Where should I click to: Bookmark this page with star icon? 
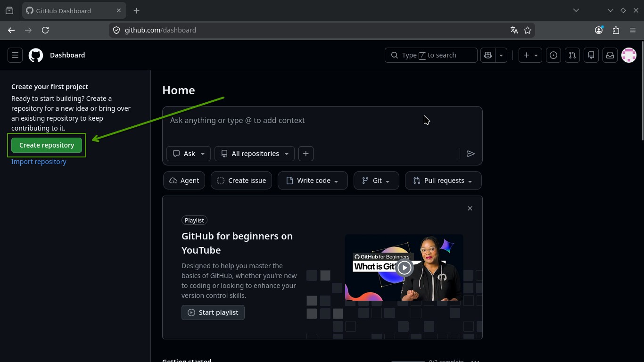pos(528,30)
